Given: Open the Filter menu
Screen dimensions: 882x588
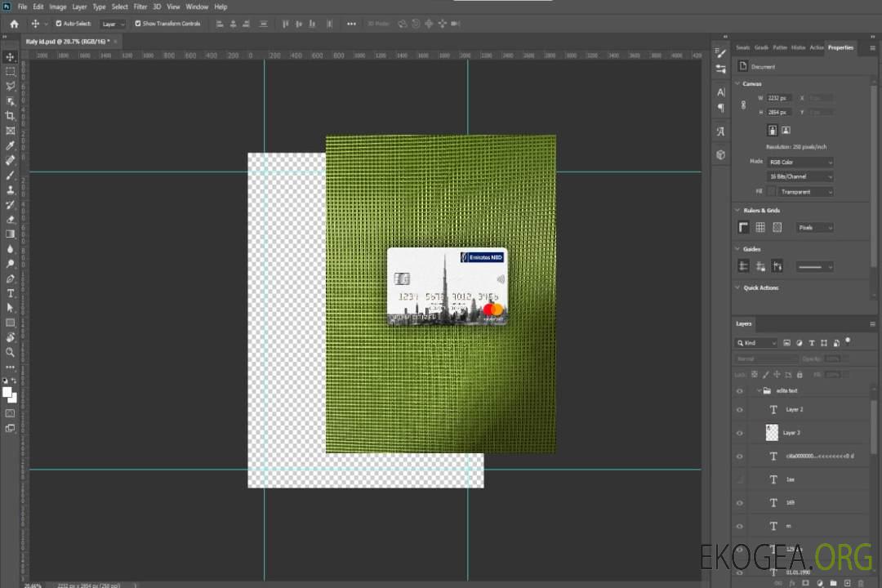Looking at the screenshot, I should 140,7.
